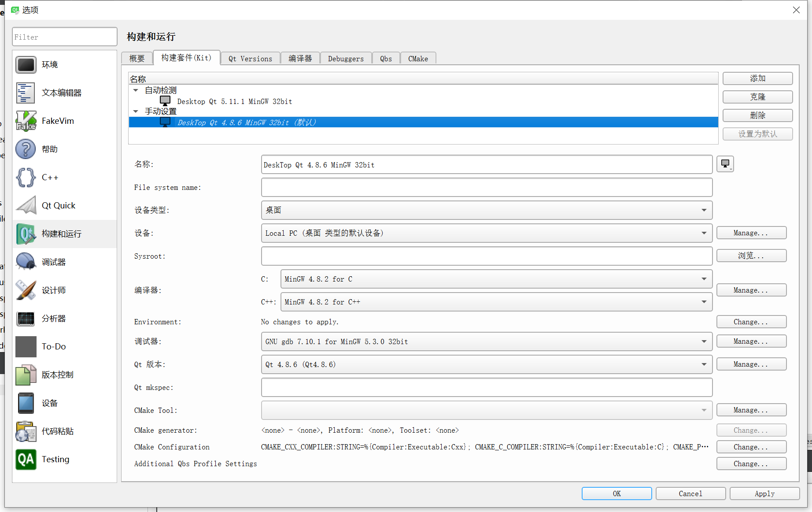Switch to the Qbs tab
Screen dimensions: 812x512
coord(386,59)
